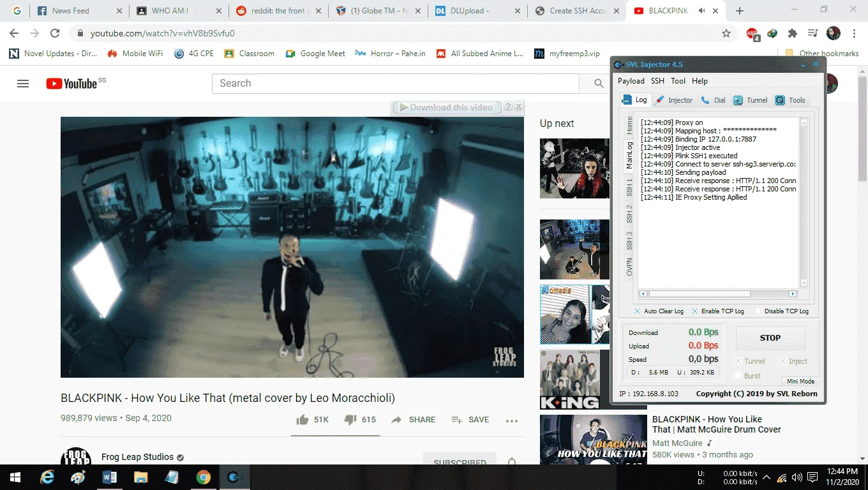Click the SHARE button under the video

(x=413, y=420)
